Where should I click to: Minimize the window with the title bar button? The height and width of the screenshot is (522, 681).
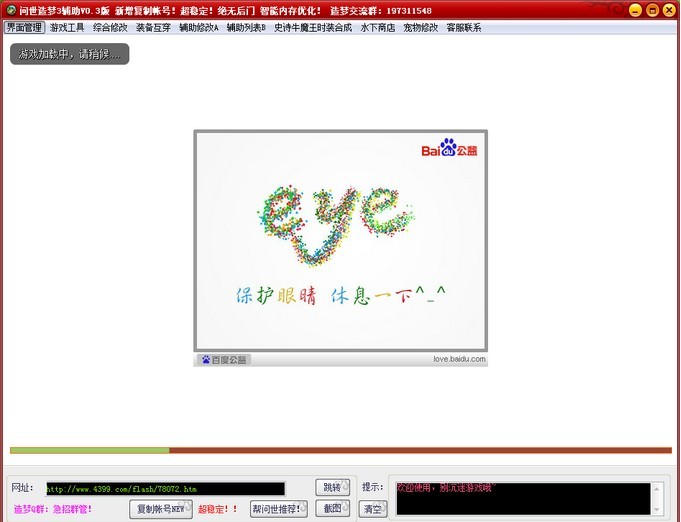pyautogui.click(x=636, y=10)
